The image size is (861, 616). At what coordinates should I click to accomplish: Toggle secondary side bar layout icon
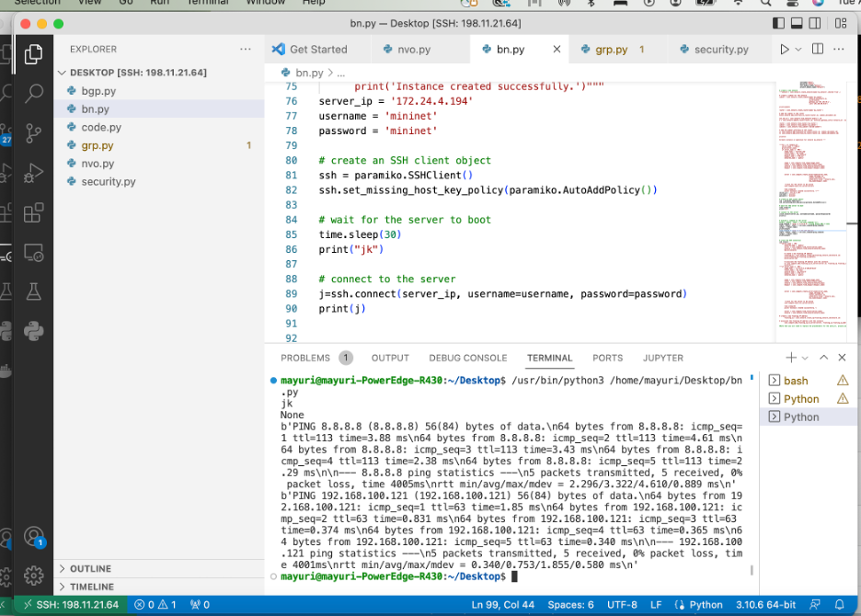click(x=815, y=23)
